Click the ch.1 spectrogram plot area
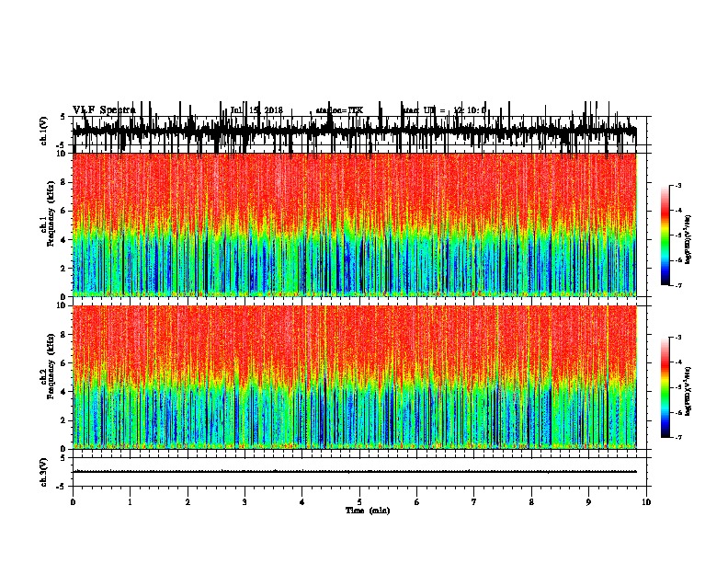Screen dimensions: 728x563 click(x=355, y=224)
